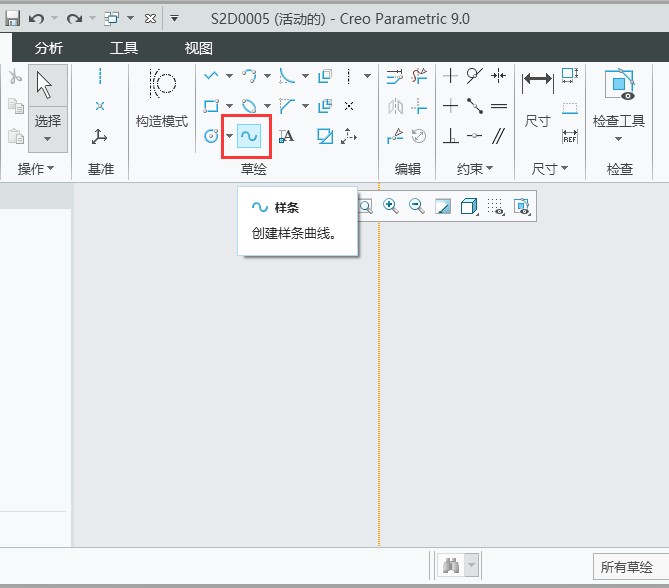Select the Arc sketch tool
Screen dimensions: 669x588
249,76
